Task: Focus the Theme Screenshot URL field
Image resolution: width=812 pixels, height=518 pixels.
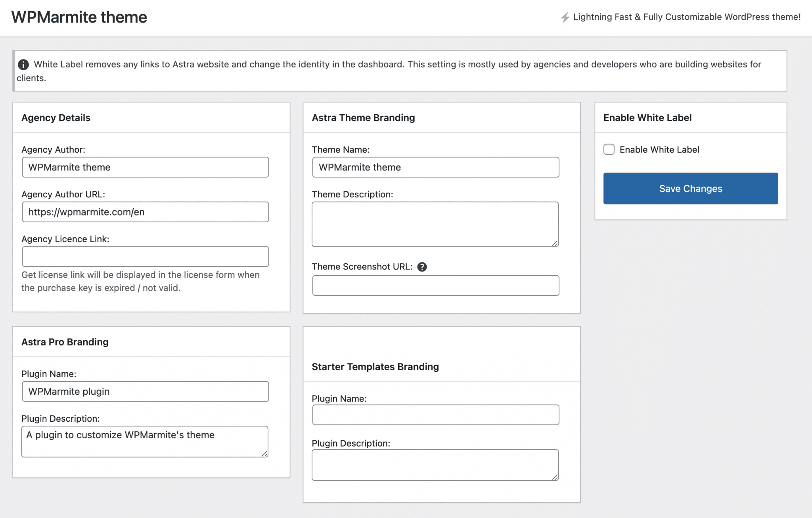Action: 436,285
